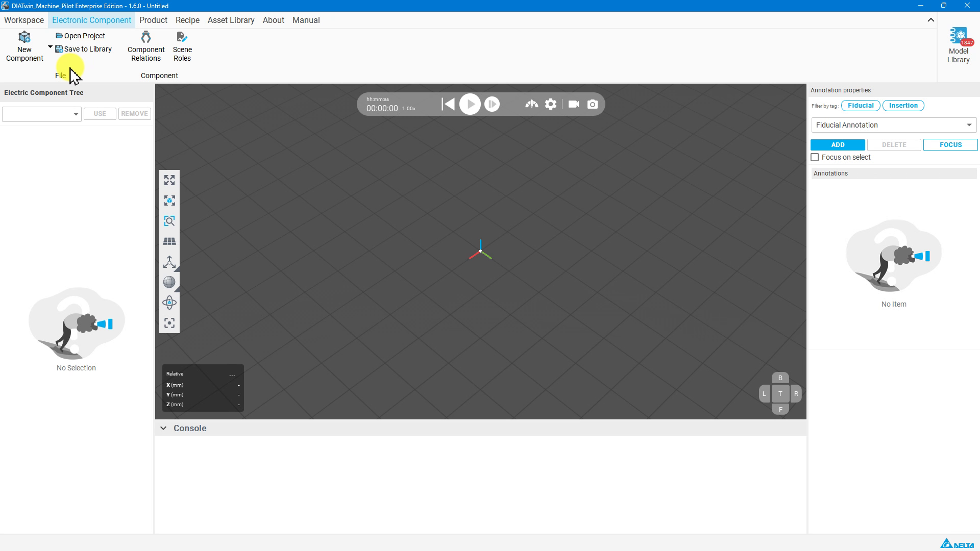980x551 pixels.
Task: Click fit-all expand arrows view icon
Action: 169,180
